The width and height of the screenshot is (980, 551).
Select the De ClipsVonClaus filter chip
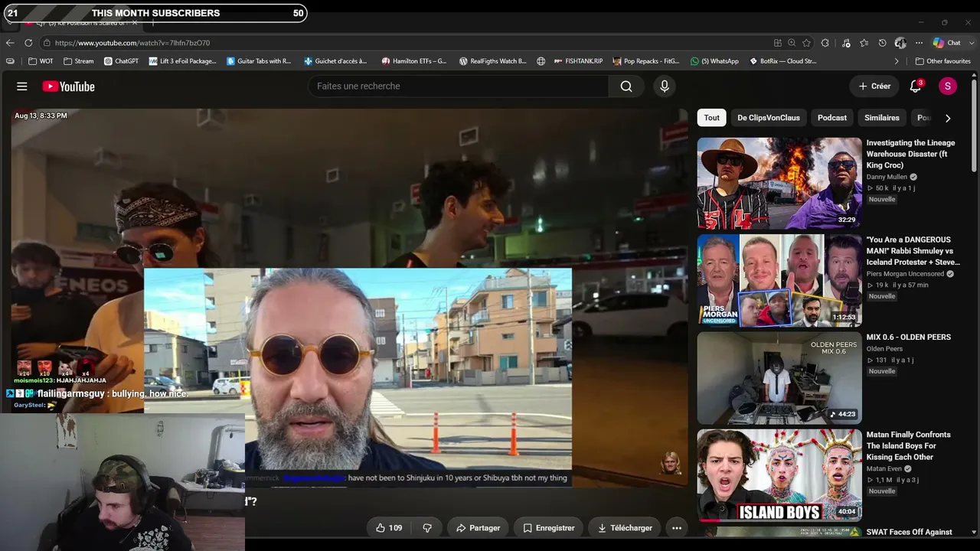(769, 118)
